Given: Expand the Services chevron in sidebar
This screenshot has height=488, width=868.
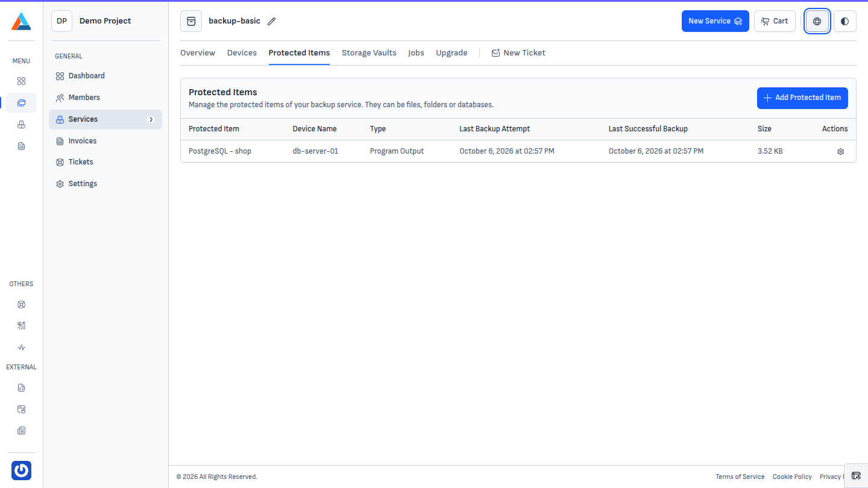Looking at the screenshot, I should 151,119.
